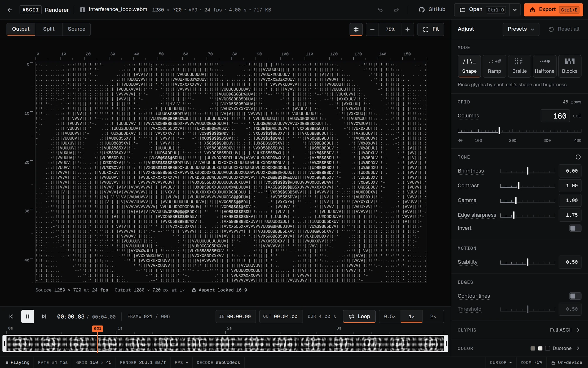This screenshot has width=588, height=368.
Task: Toggle the grid overlay hash icon
Action: (356, 29)
